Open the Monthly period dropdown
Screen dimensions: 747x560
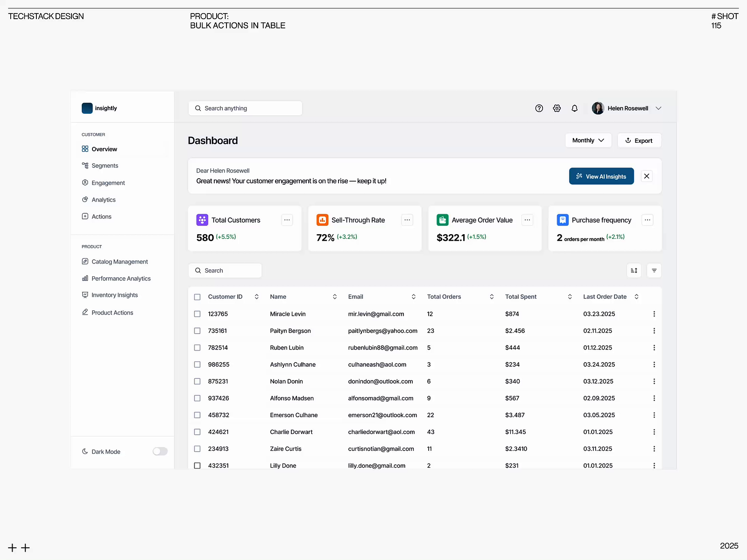click(x=588, y=140)
